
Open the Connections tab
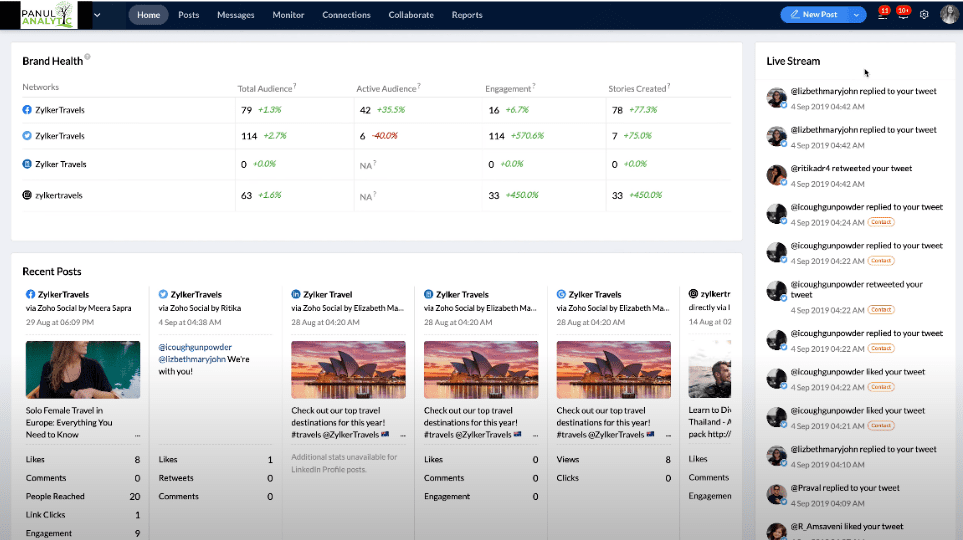tap(346, 15)
